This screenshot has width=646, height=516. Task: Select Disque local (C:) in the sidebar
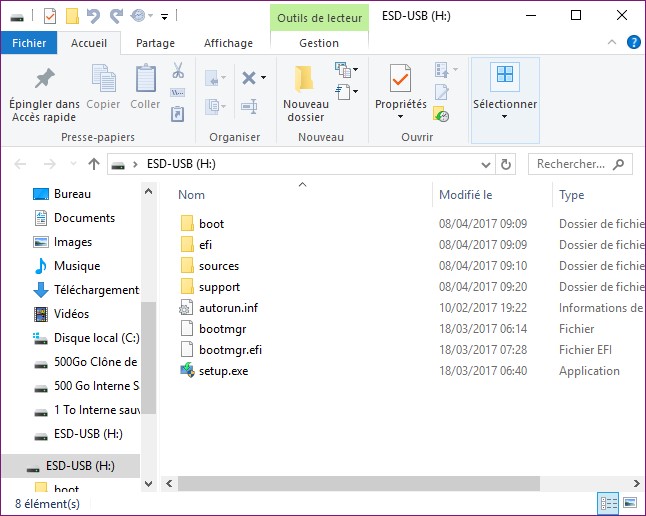point(96,338)
